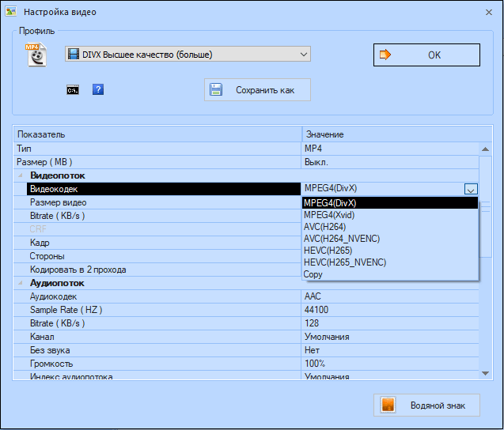504x430 pixels.
Task: Collapse the Видеопоток section
Action: 21,175
